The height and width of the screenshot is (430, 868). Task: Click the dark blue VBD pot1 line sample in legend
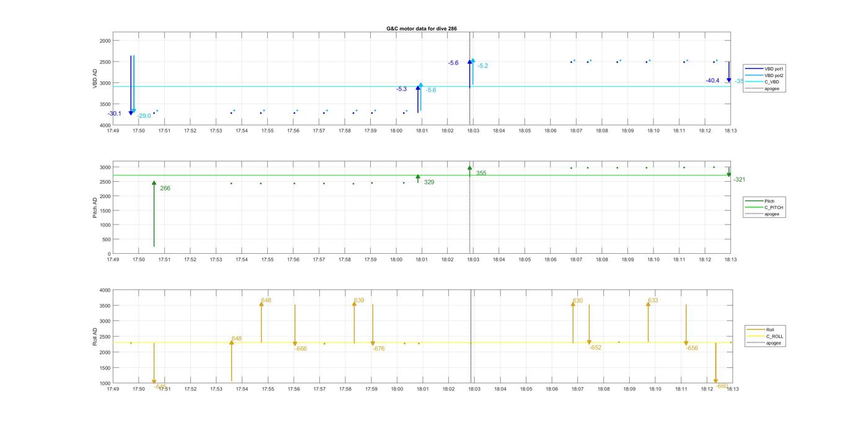click(754, 69)
